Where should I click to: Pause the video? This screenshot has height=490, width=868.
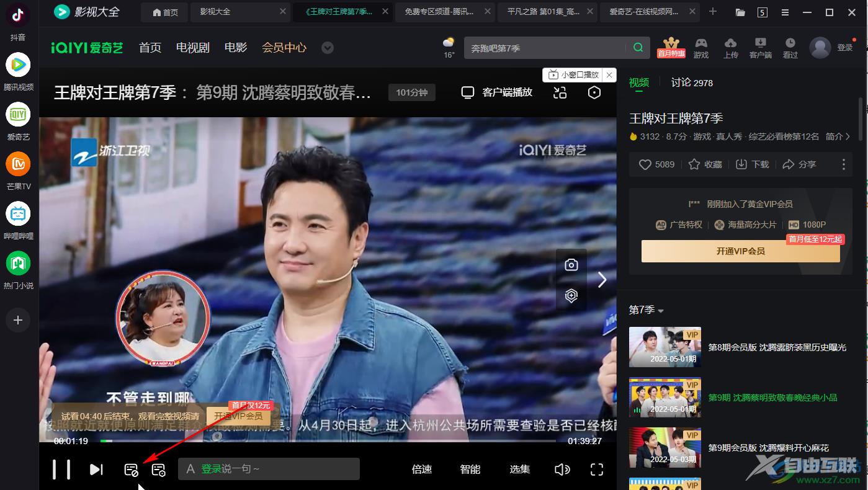tap(61, 470)
